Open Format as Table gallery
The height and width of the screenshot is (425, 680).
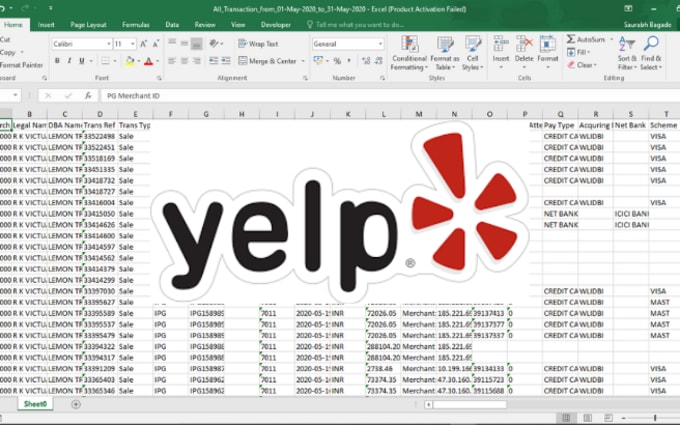(x=445, y=53)
